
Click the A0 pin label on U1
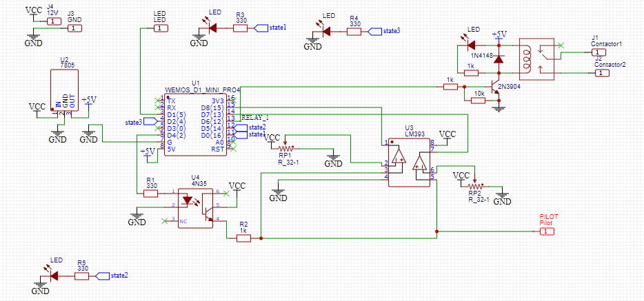(220, 143)
